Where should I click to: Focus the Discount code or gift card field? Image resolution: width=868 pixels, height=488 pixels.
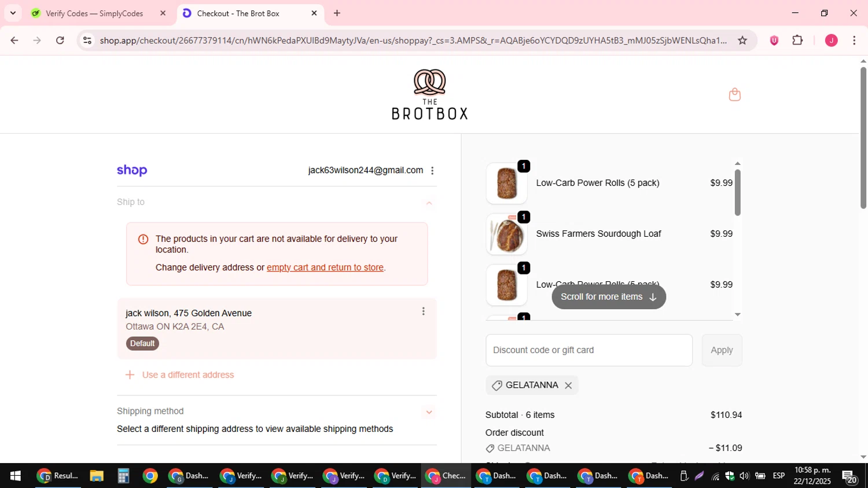click(589, 350)
